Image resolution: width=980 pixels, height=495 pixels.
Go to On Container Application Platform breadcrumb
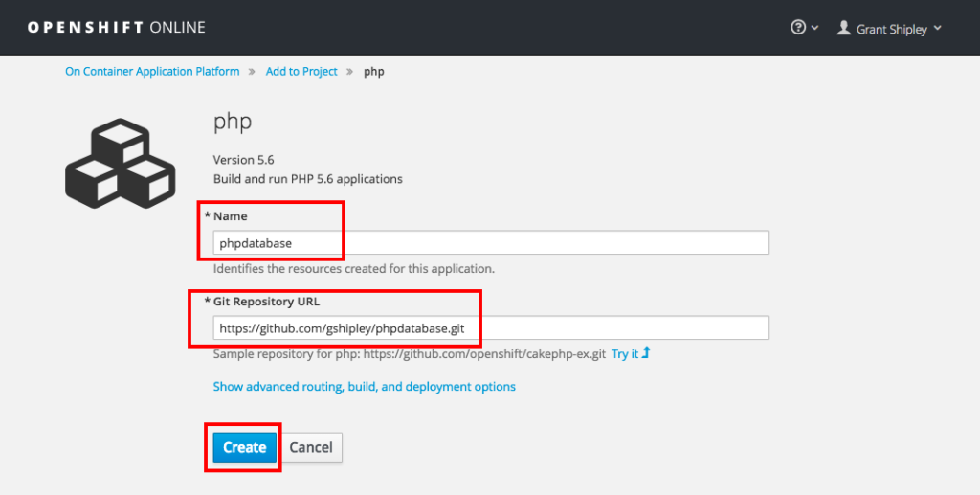coord(152,72)
